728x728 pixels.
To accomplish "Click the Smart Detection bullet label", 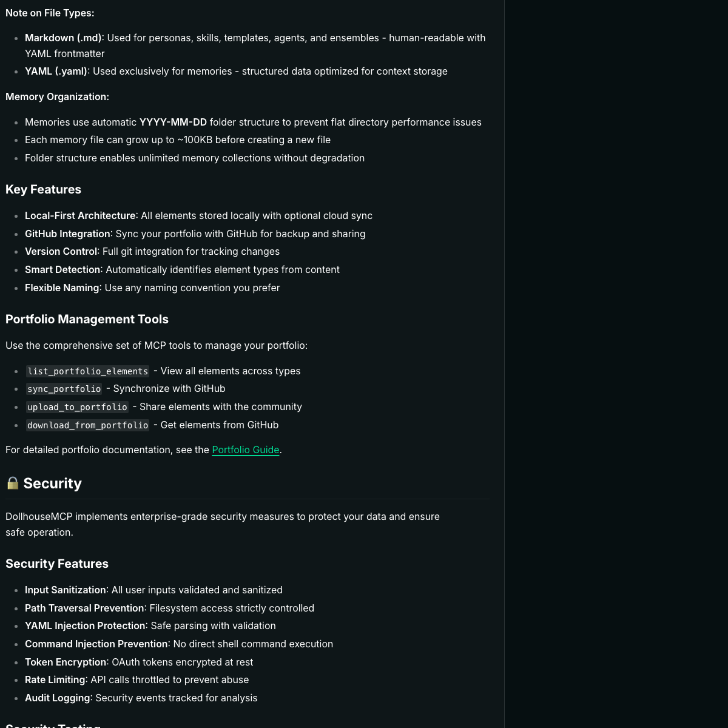I will coord(62,269).
